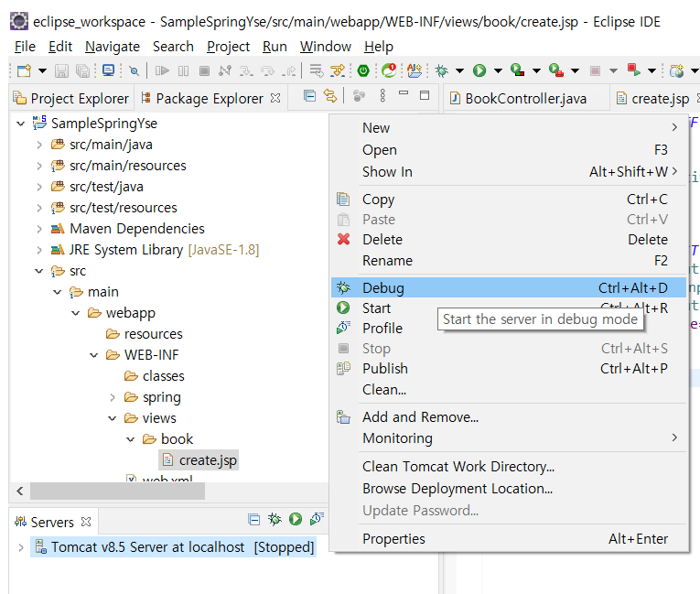Click the Servers view Debug bug icon
The width and height of the screenshot is (700, 594).
[x=275, y=519]
